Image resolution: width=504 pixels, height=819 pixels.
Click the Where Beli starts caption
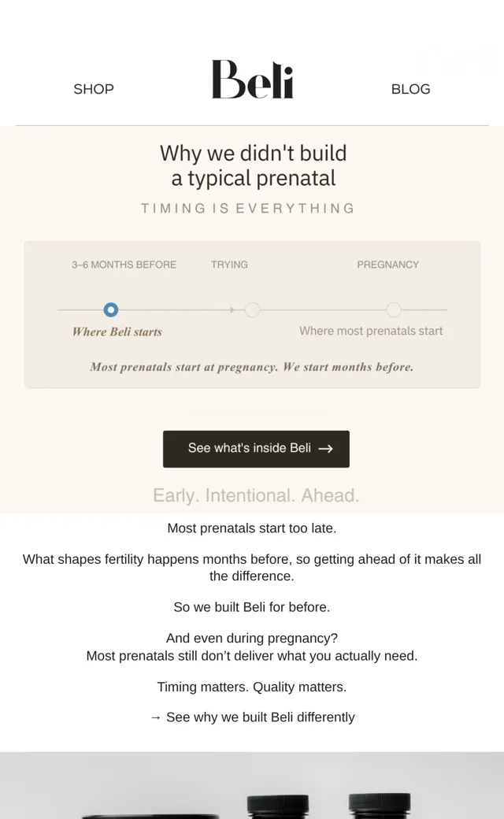point(117,332)
